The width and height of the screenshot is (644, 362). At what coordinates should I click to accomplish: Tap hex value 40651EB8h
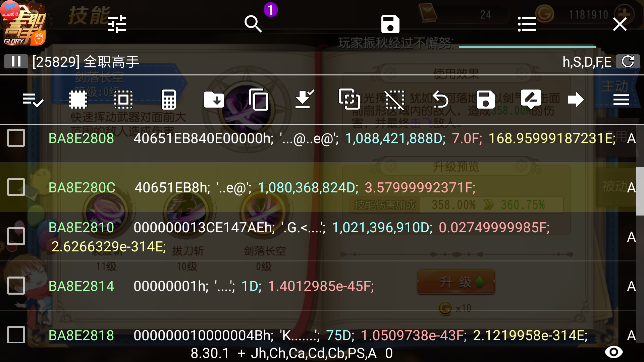(172, 188)
